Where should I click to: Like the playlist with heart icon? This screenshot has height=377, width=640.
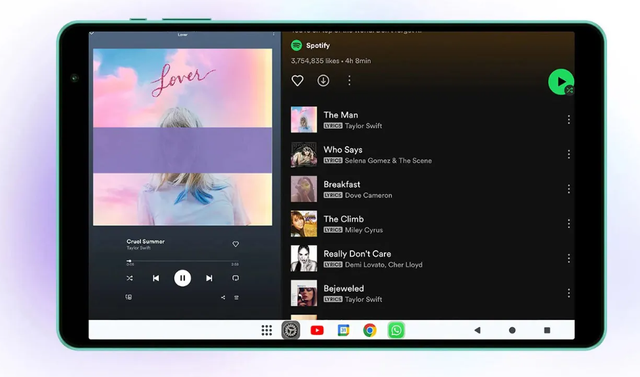[x=297, y=80]
